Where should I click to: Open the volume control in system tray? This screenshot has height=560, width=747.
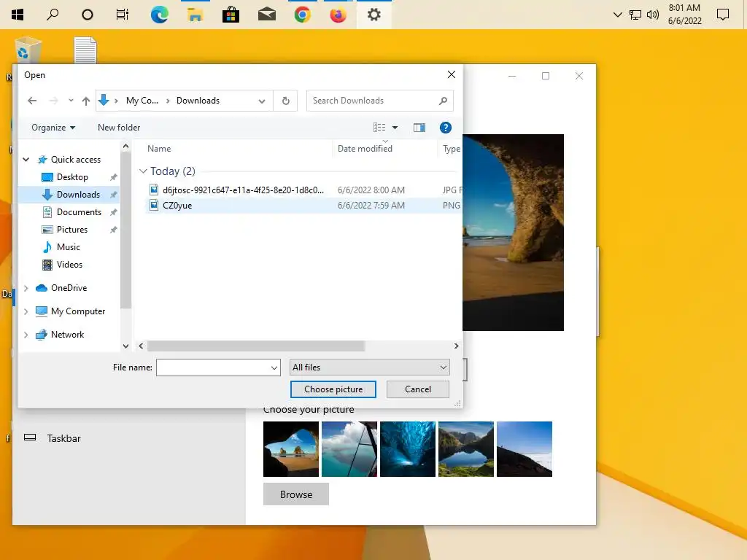[653, 15]
